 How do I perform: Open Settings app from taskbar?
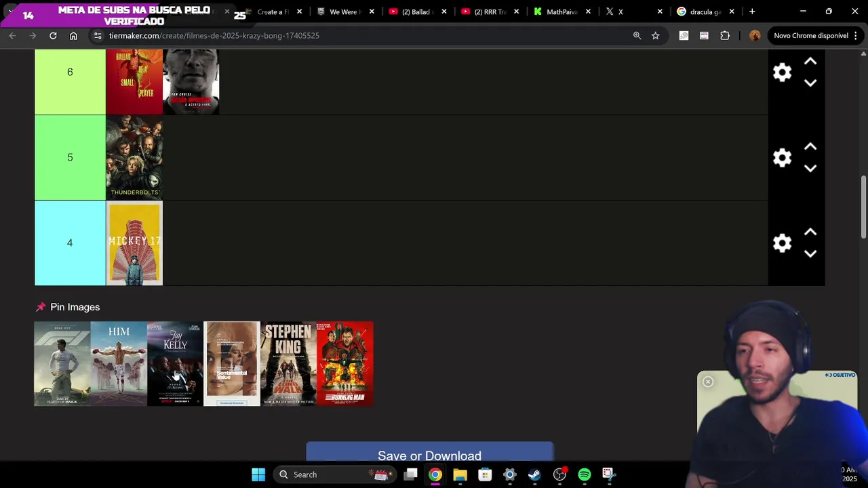click(509, 474)
